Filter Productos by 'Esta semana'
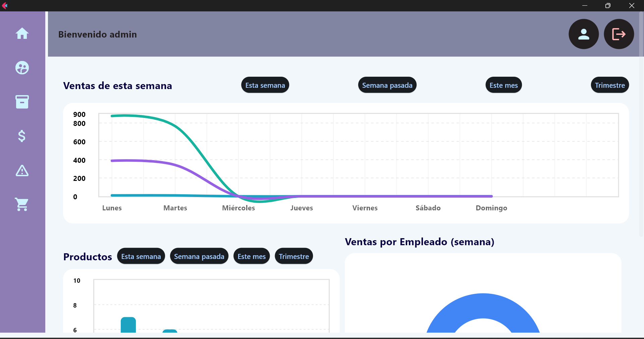The height and width of the screenshot is (339, 644). (x=141, y=256)
